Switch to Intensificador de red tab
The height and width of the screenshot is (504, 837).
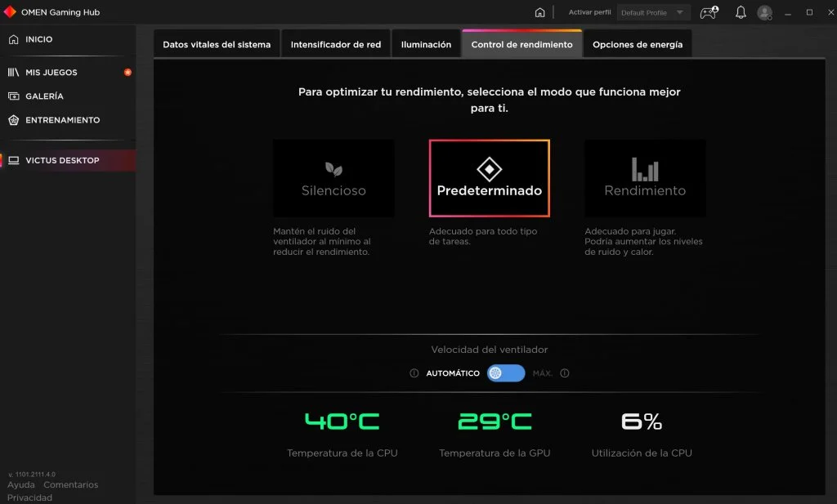[336, 44]
